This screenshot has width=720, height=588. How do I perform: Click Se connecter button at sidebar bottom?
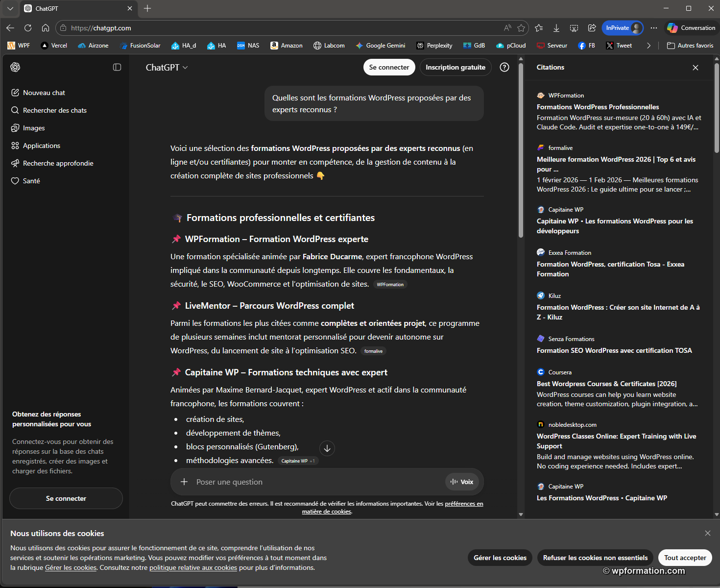[x=66, y=498]
